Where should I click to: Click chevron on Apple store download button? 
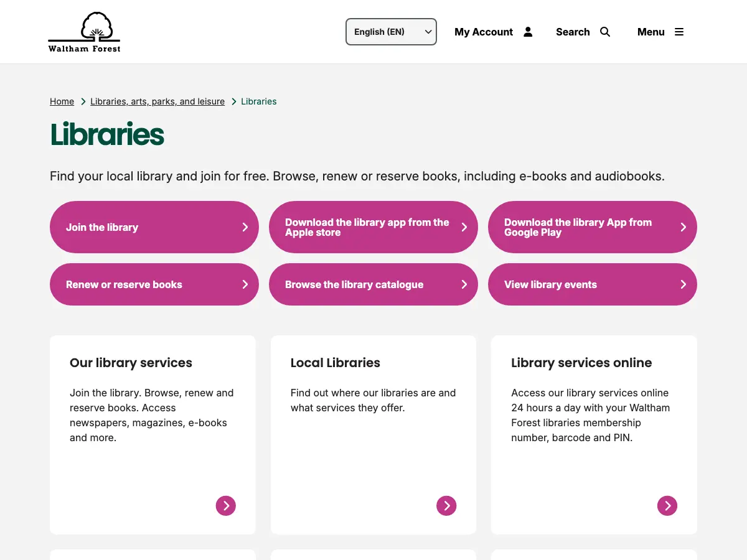464,227
